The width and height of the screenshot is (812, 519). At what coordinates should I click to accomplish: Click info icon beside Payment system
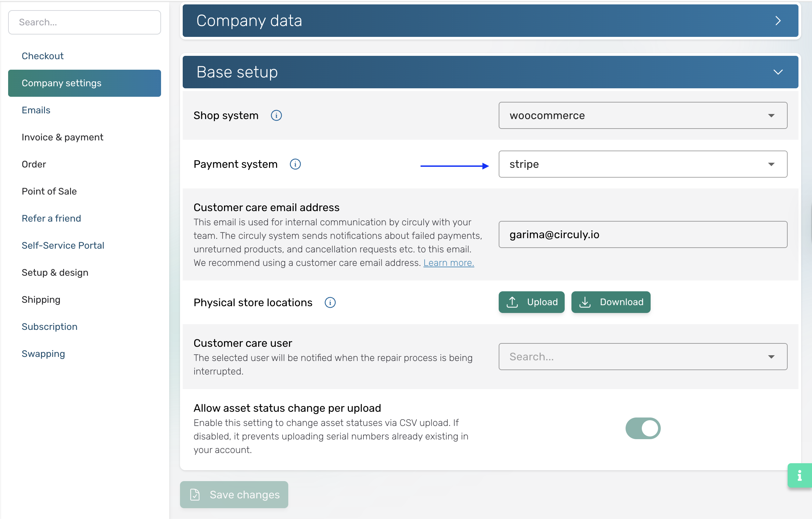pyautogui.click(x=295, y=164)
